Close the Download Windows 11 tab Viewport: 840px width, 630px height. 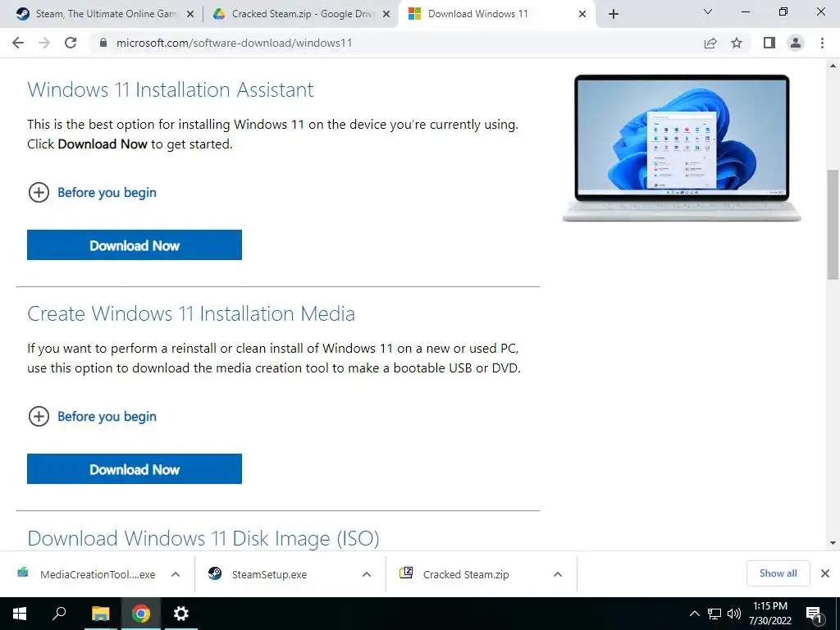(582, 15)
